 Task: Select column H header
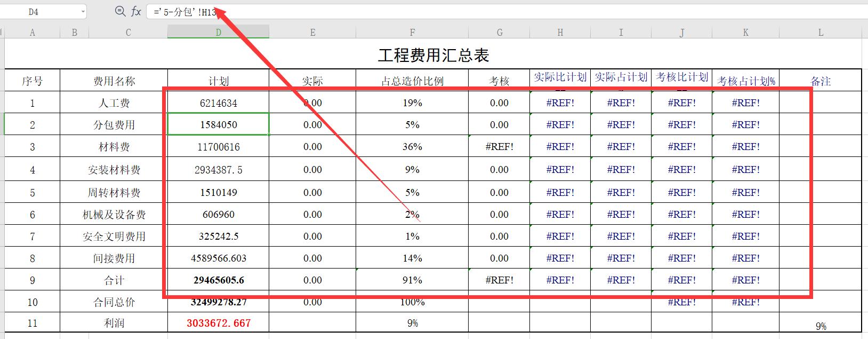(560, 33)
